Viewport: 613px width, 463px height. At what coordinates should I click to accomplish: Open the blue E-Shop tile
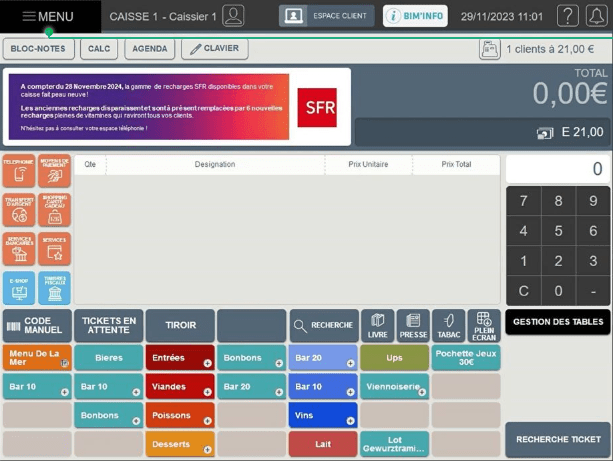[x=19, y=288]
